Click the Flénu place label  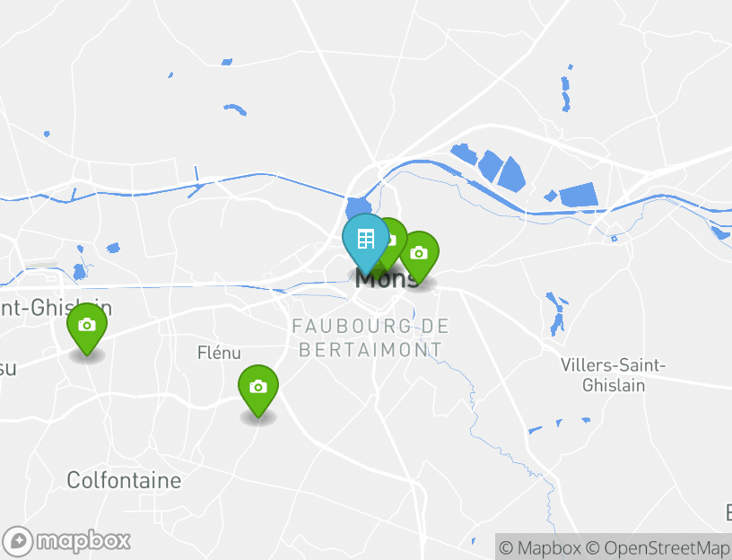pos(219,353)
